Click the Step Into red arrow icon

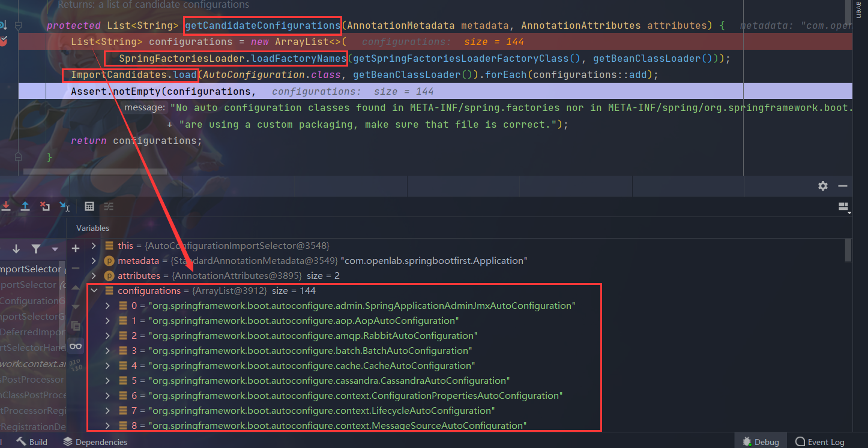pyautogui.click(x=5, y=206)
